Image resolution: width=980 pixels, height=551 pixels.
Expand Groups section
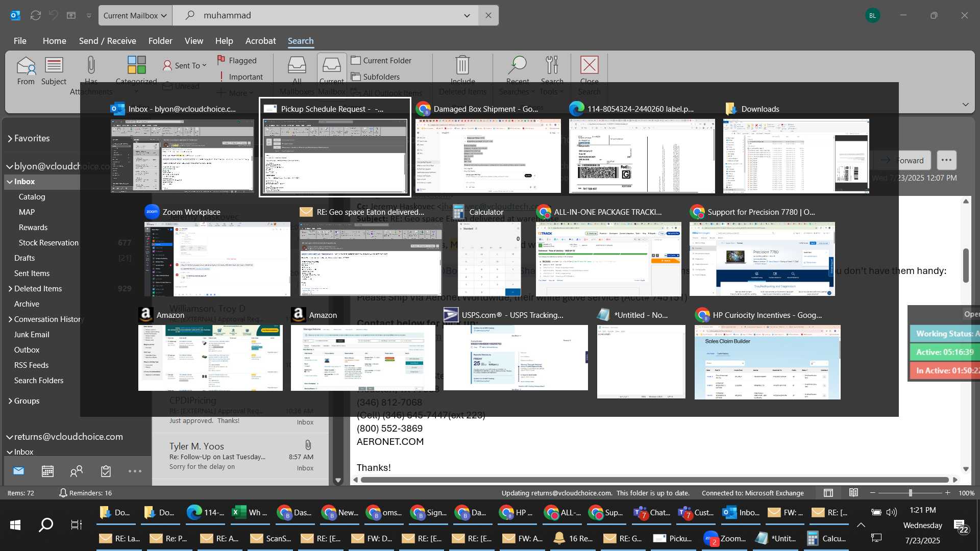click(x=10, y=401)
